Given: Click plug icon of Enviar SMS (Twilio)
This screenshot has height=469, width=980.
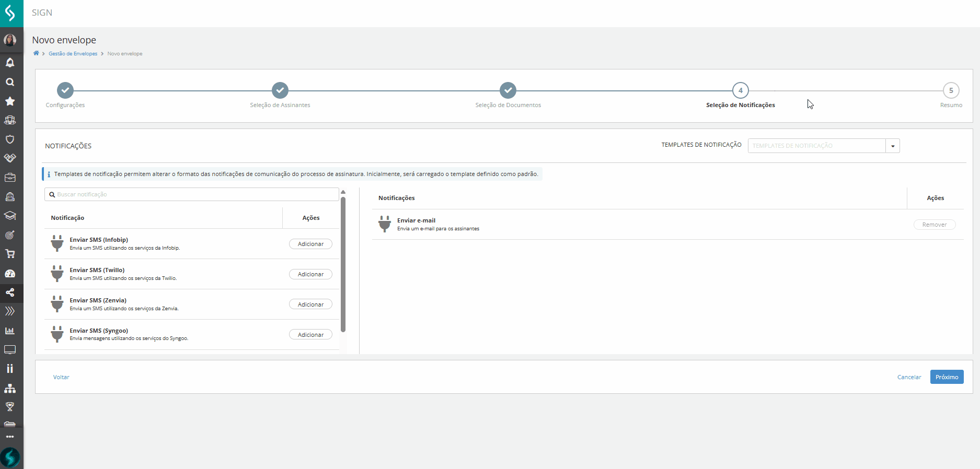Looking at the screenshot, I should [57, 274].
